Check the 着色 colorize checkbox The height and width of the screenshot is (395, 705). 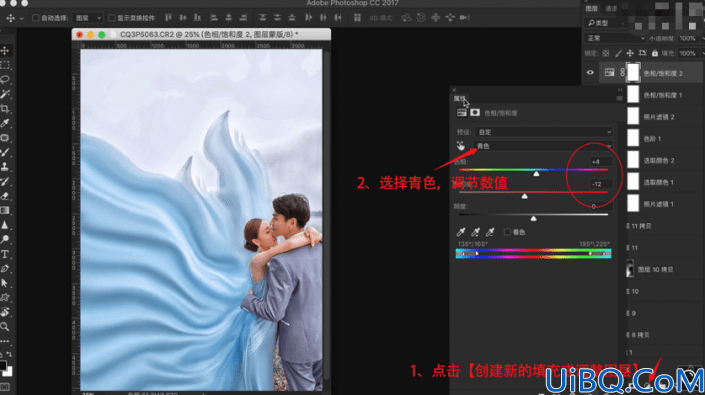pyautogui.click(x=507, y=232)
